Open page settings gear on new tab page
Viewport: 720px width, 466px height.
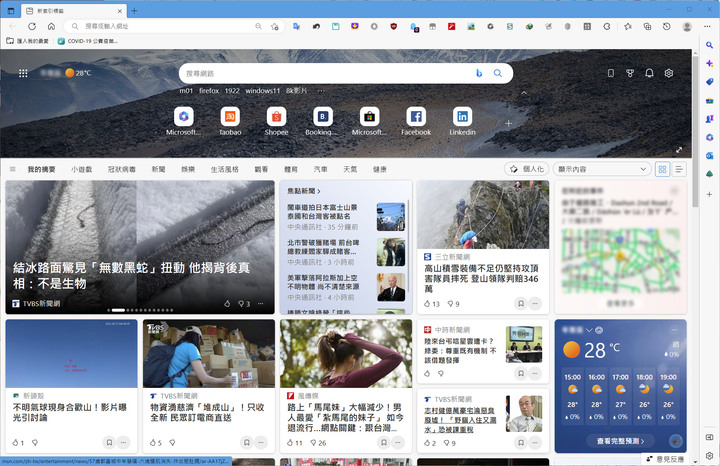coord(669,73)
